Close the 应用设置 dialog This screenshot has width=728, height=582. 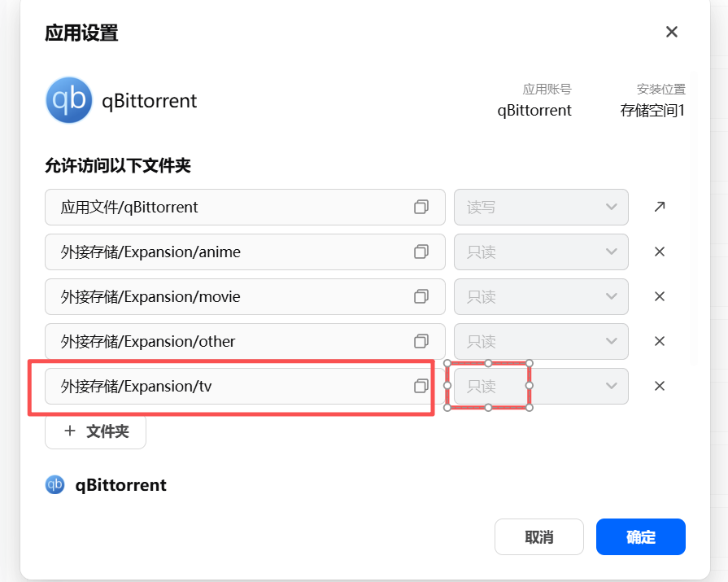[672, 33]
